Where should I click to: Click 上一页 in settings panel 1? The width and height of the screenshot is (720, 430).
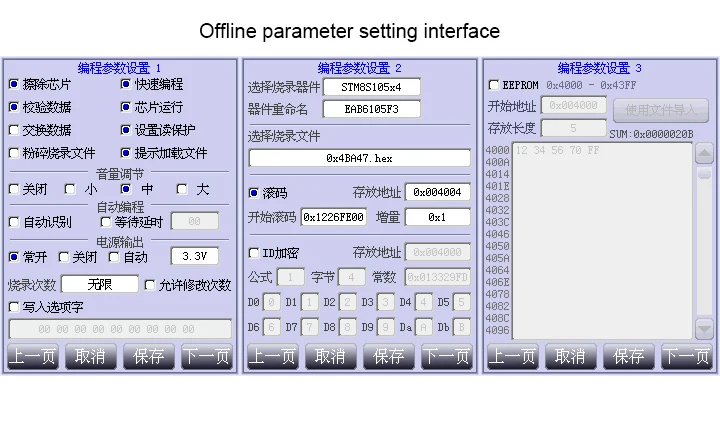coord(33,356)
